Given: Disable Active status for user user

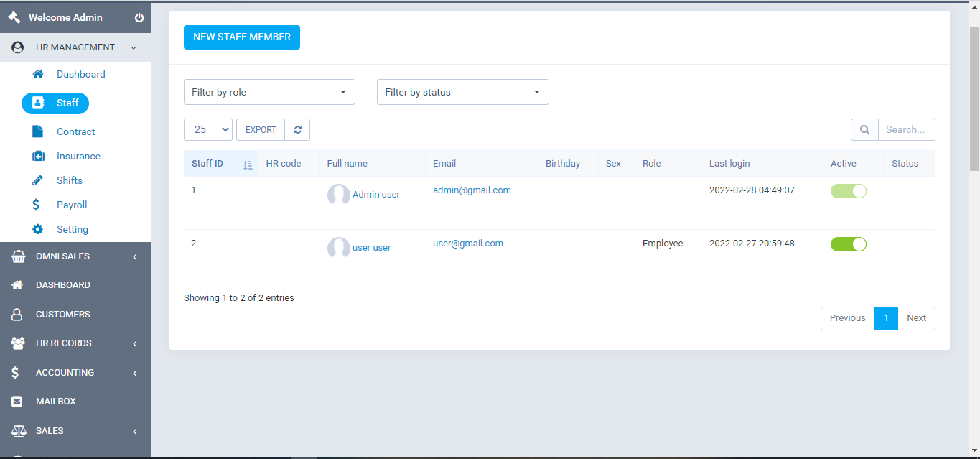Looking at the screenshot, I should (x=849, y=244).
